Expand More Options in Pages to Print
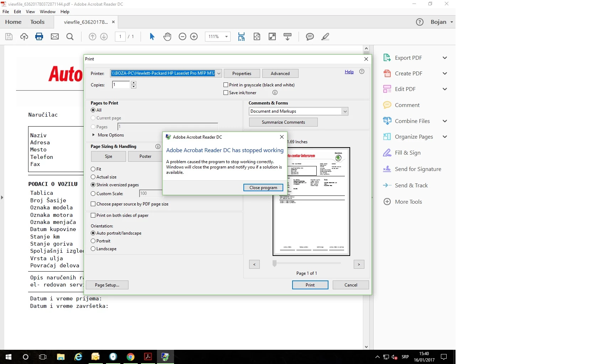This screenshot has height=364, width=595. click(108, 135)
